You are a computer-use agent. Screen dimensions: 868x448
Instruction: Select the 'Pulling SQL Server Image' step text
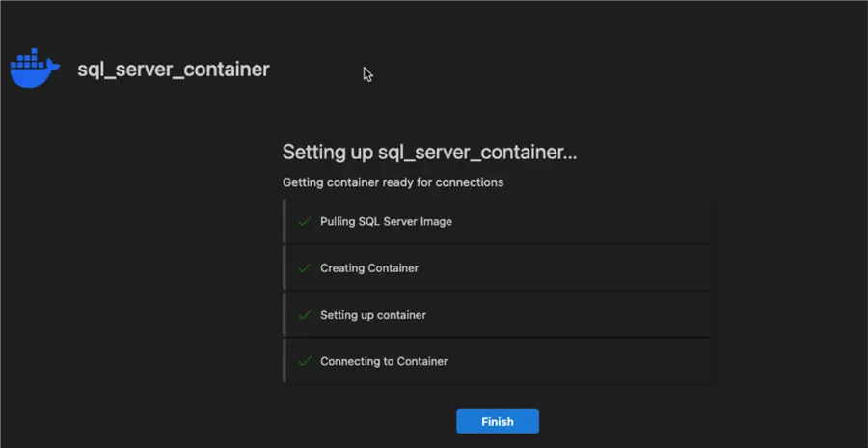pyautogui.click(x=386, y=221)
